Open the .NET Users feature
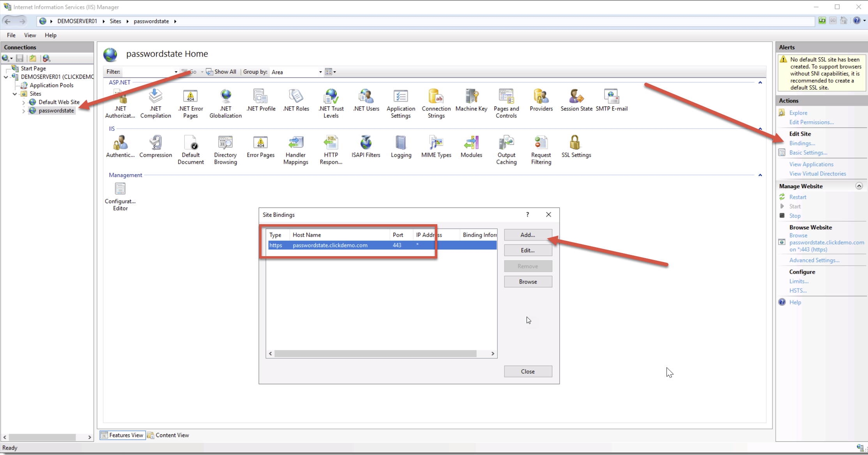Image resolution: width=868 pixels, height=455 pixels. click(x=366, y=100)
